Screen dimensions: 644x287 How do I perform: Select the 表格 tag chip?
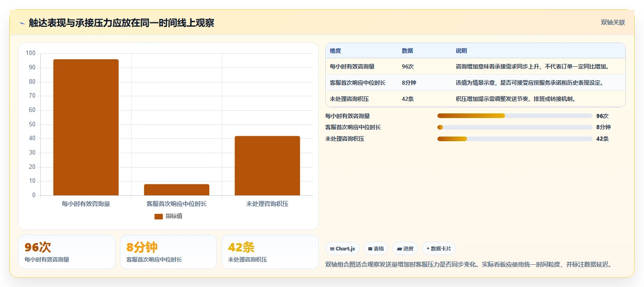pos(376,249)
